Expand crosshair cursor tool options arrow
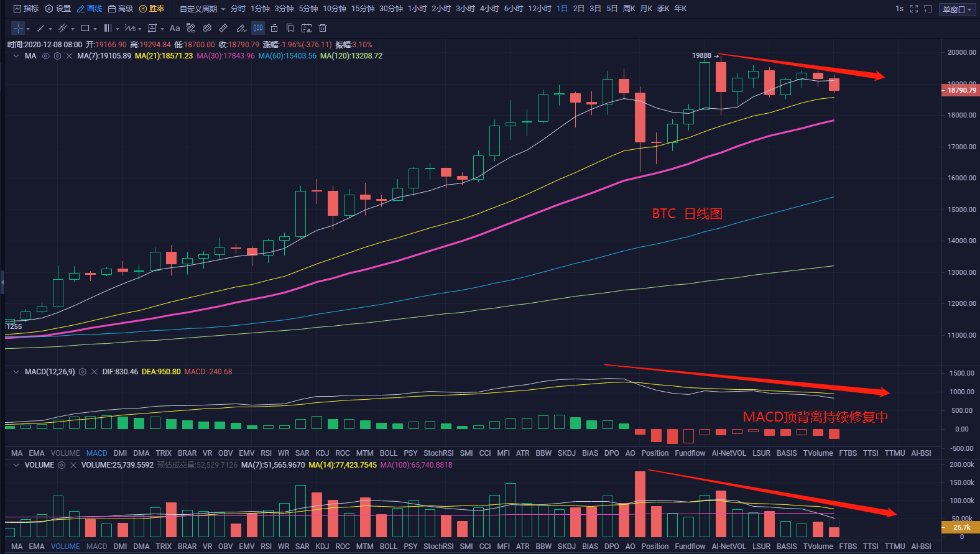 click(x=28, y=29)
